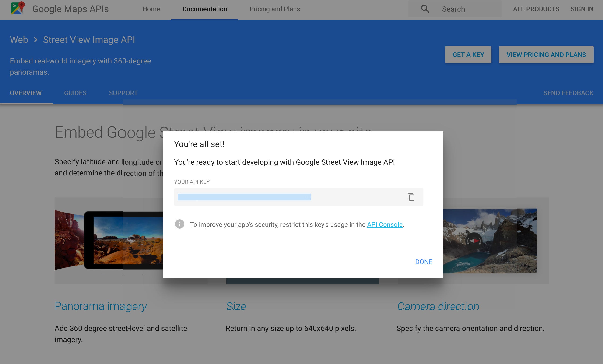Open the Documentation tab
The height and width of the screenshot is (364, 603).
pos(205,9)
